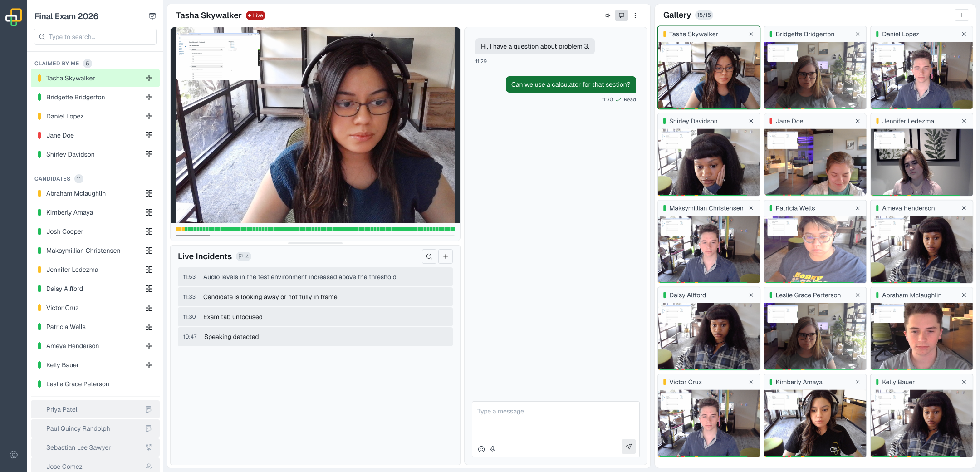
Task: Close Patricia Wells gallery tile
Action: point(857,208)
